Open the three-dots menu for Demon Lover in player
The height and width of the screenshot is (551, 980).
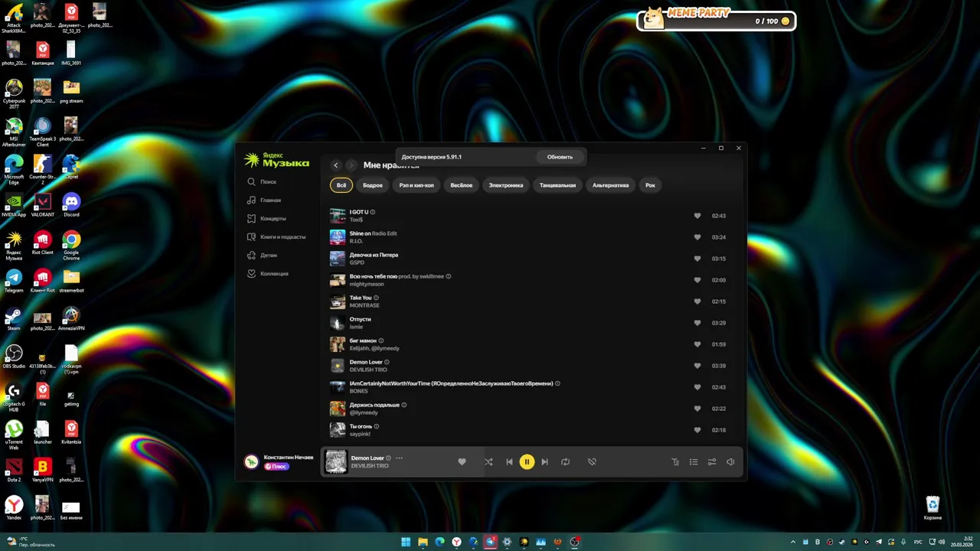pyautogui.click(x=399, y=458)
